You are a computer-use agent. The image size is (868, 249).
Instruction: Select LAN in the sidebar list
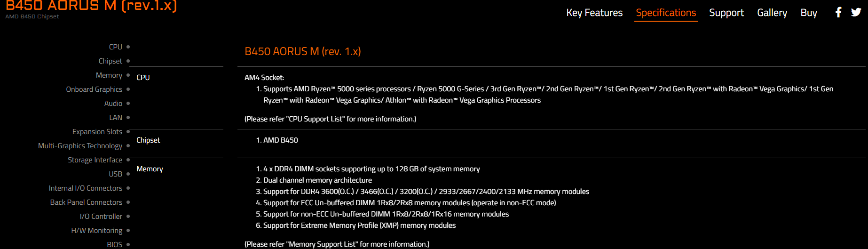point(116,118)
